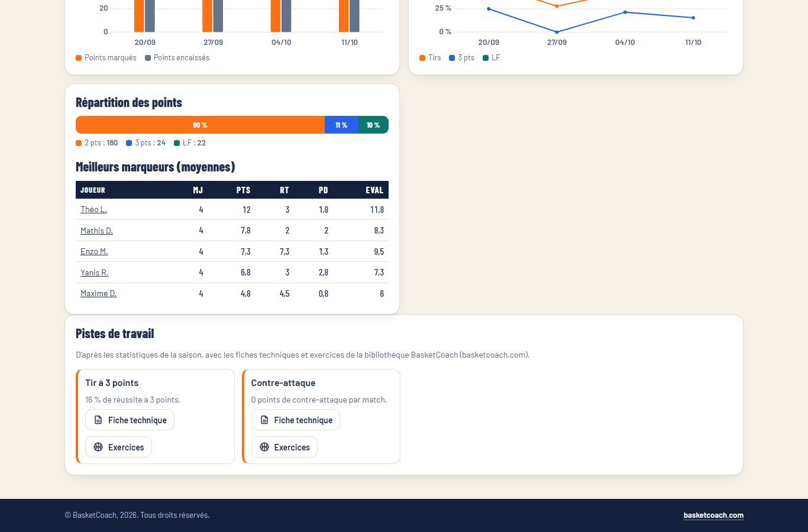This screenshot has width=808, height=532.
Task: Click the 'LF : 22' legend text
Action: tap(195, 143)
